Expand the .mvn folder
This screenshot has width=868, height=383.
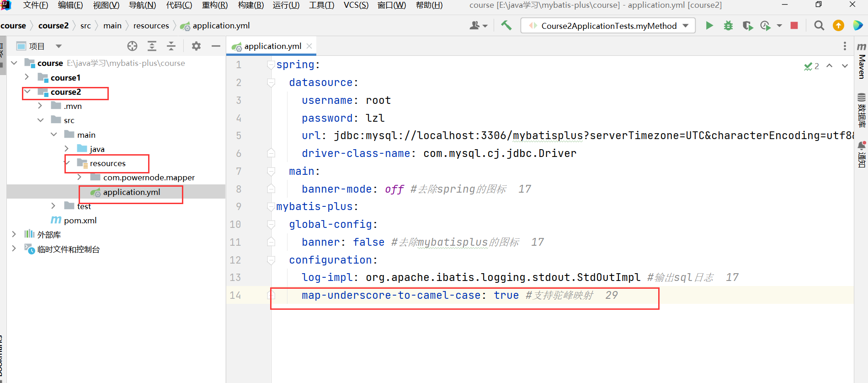point(40,106)
